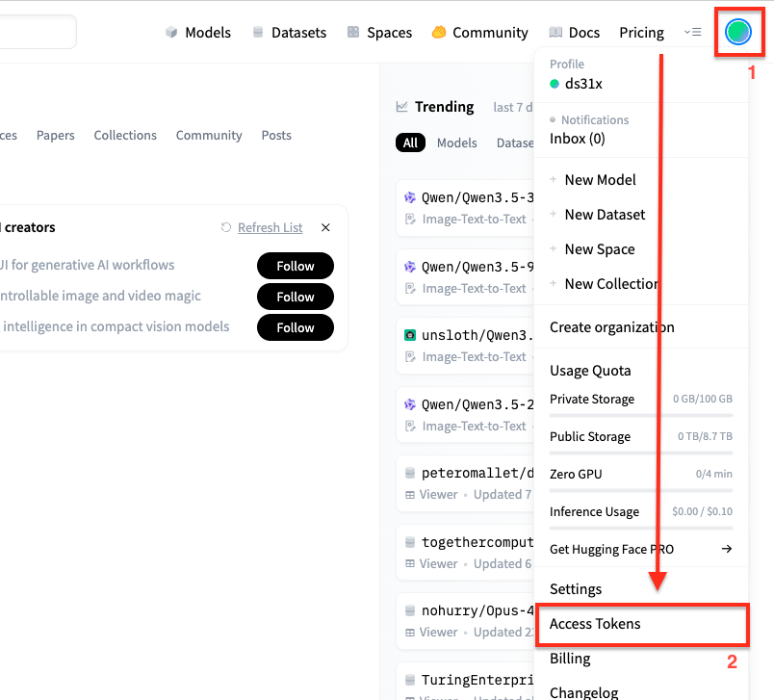
Task: Click the Refresh List link
Action: 270,227
